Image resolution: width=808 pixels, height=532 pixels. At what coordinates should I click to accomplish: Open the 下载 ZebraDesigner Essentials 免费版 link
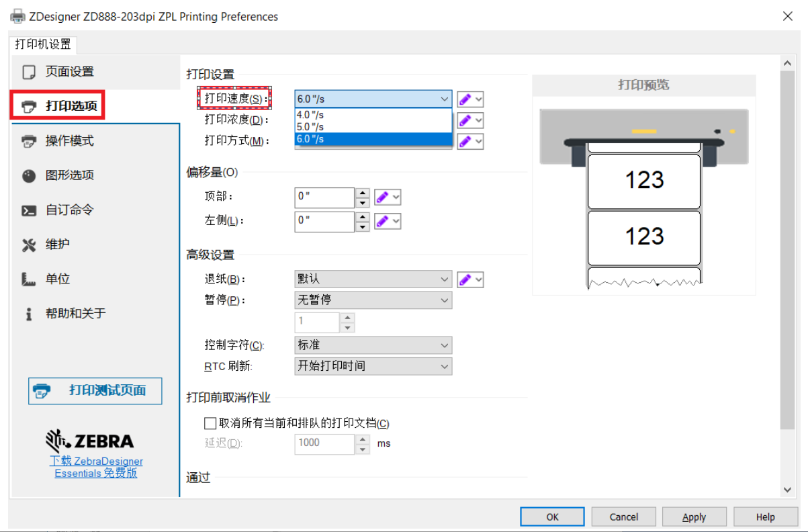96,467
